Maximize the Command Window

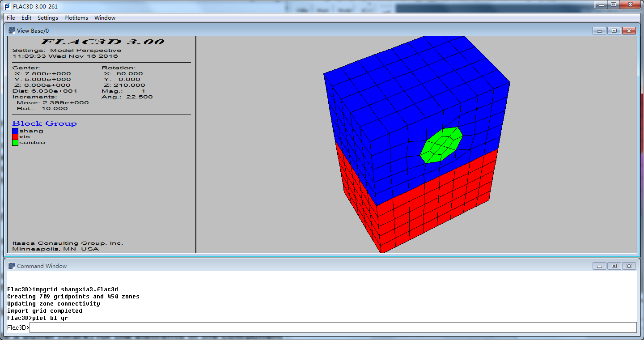[x=614, y=266]
